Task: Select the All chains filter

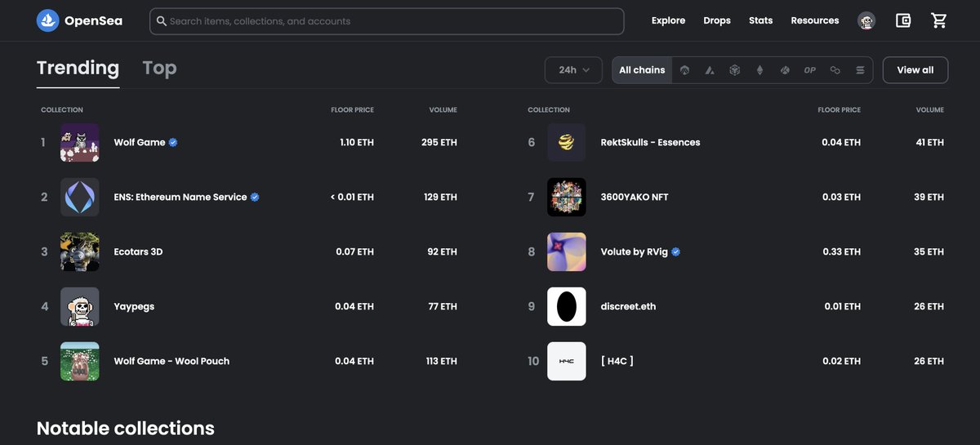Action: tap(642, 70)
